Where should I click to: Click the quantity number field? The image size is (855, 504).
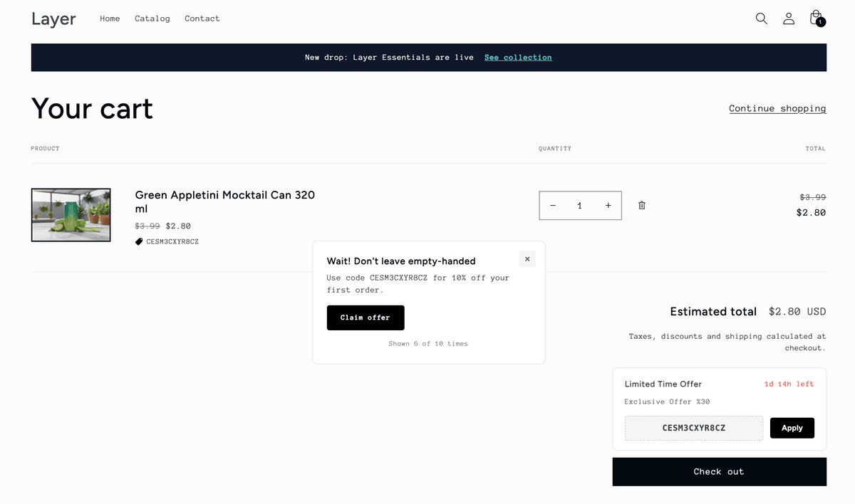coord(580,206)
